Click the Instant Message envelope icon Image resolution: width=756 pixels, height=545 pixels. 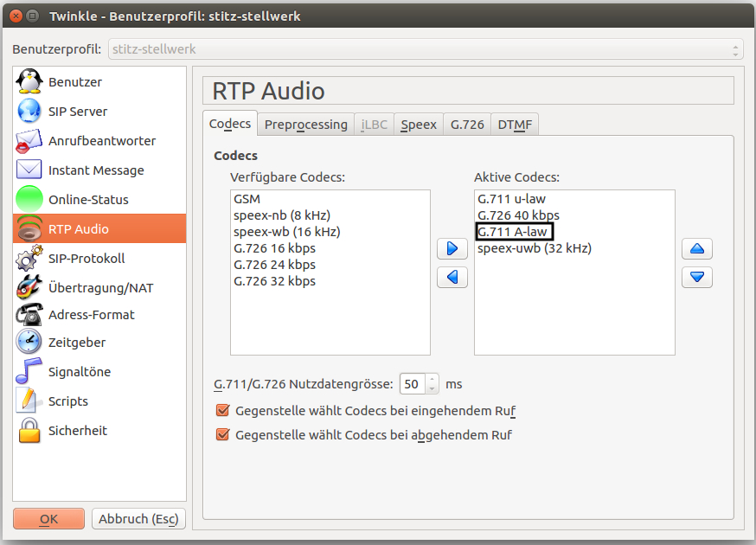point(29,170)
